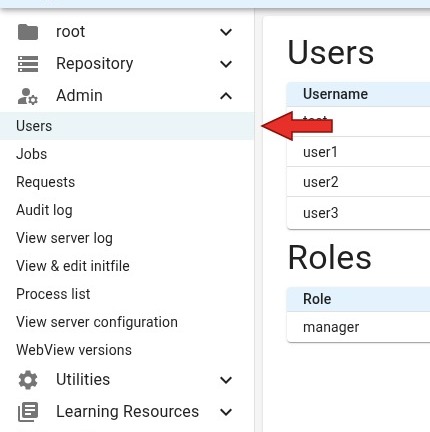Go to View server log

pos(127,238)
